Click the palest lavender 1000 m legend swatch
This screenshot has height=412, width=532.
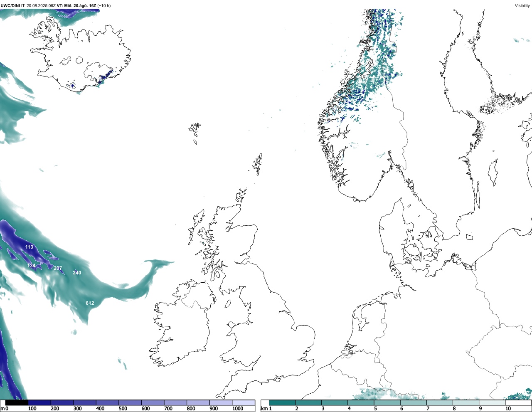point(243,403)
